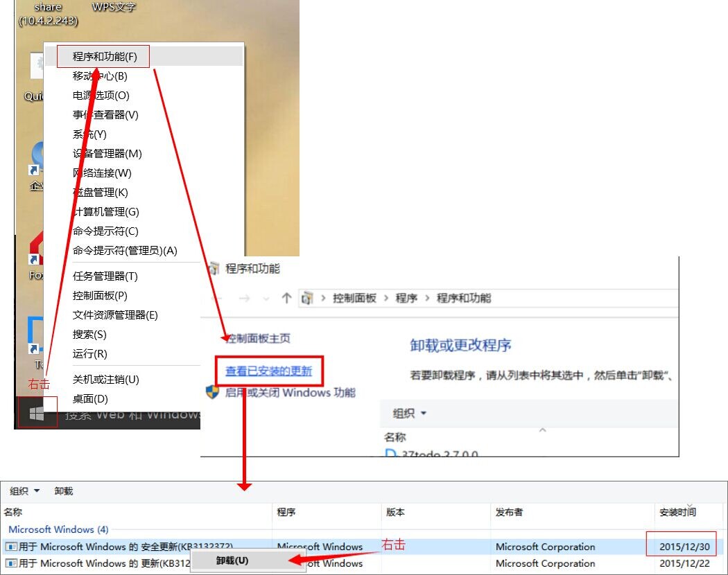Select 桌面(D) menu entry
Screen dimensions: 728x575
pyautogui.click(x=90, y=399)
